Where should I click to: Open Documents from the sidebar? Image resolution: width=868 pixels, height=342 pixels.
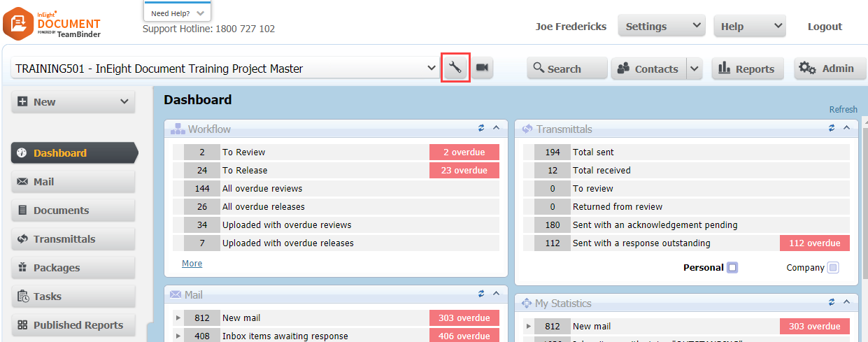tap(73, 211)
